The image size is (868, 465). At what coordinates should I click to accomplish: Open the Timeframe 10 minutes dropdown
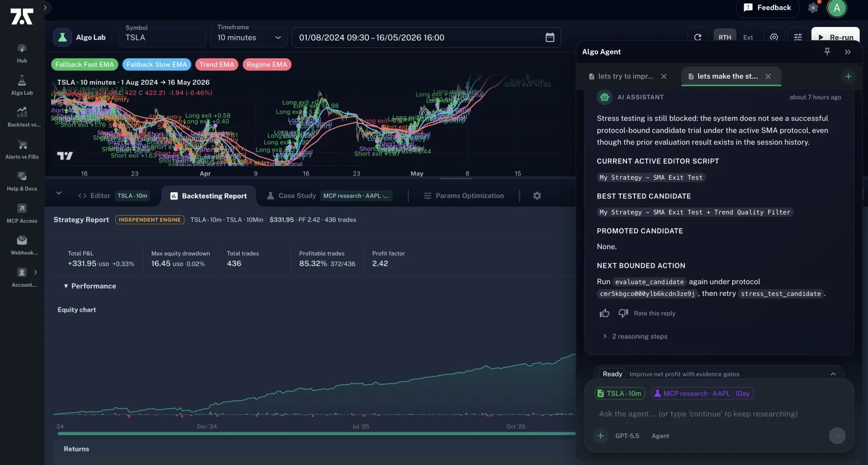(249, 38)
